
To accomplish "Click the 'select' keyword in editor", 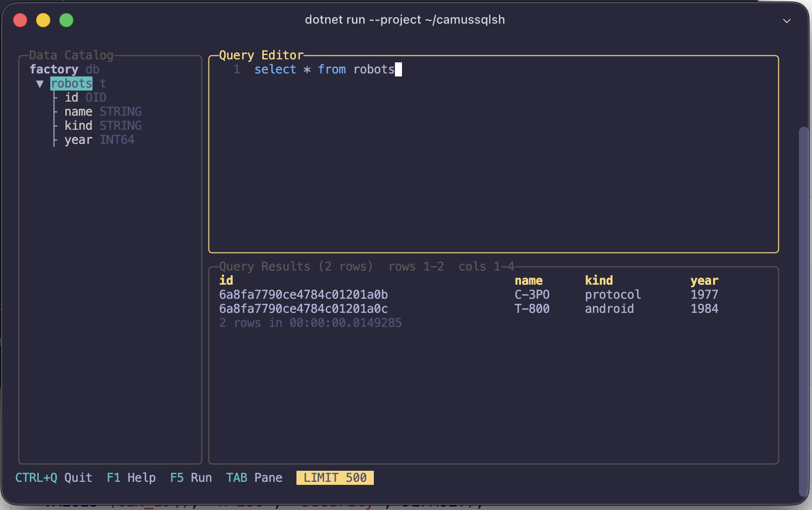I will point(275,69).
